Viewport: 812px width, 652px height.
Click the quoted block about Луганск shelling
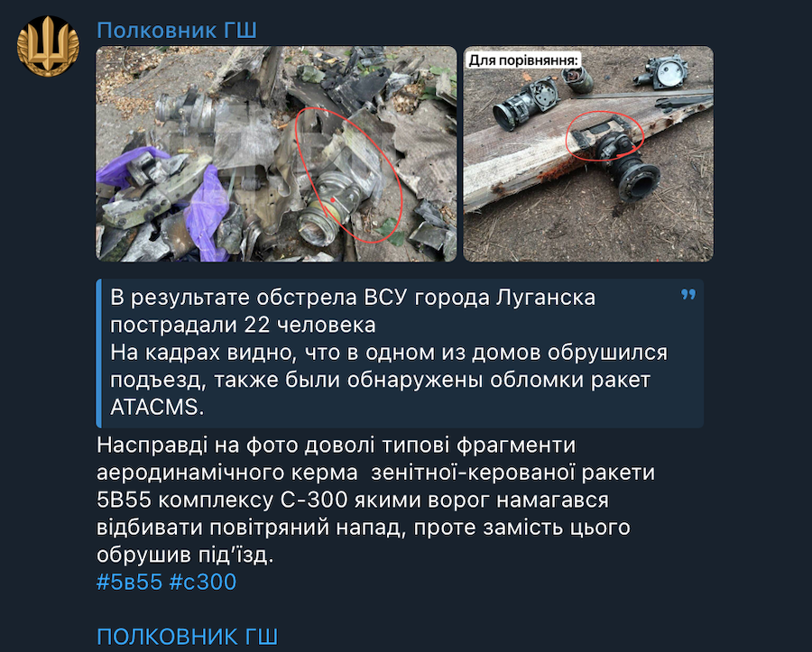pos(400,353)
